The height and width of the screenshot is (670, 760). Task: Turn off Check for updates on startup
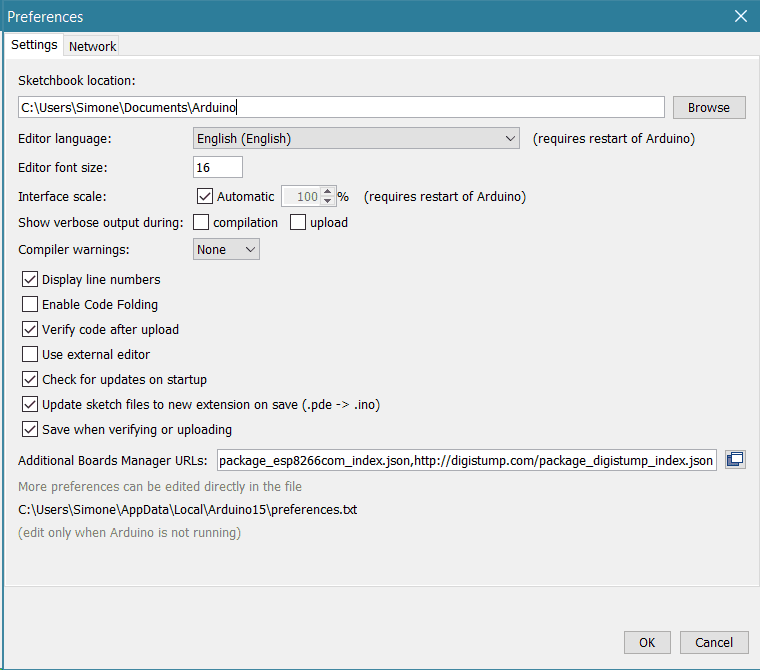point(30,380)
